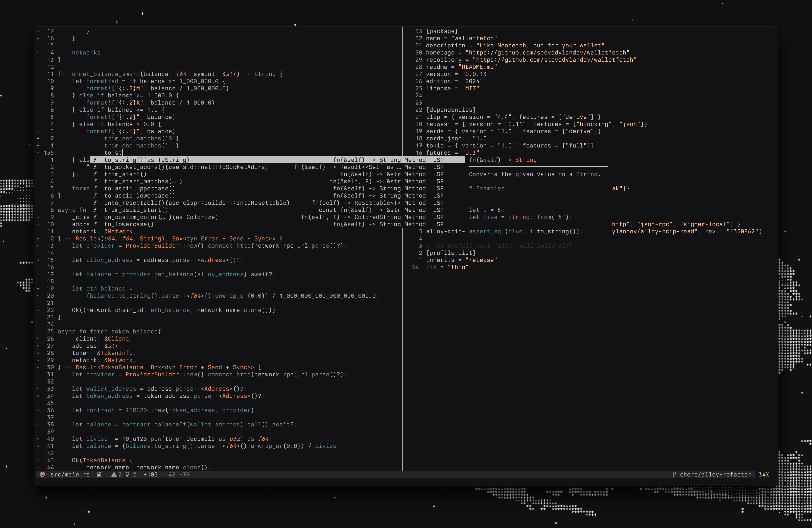Viewport: 812px width, 528px height.
Task: Click fn format_balance_smart definition line
Action: tap(170, 74)
